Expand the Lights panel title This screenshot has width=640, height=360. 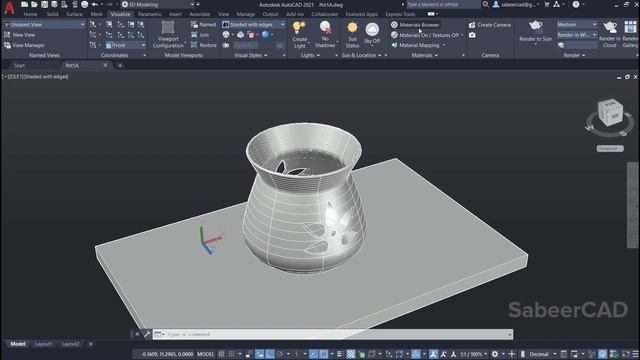(310, 55)
